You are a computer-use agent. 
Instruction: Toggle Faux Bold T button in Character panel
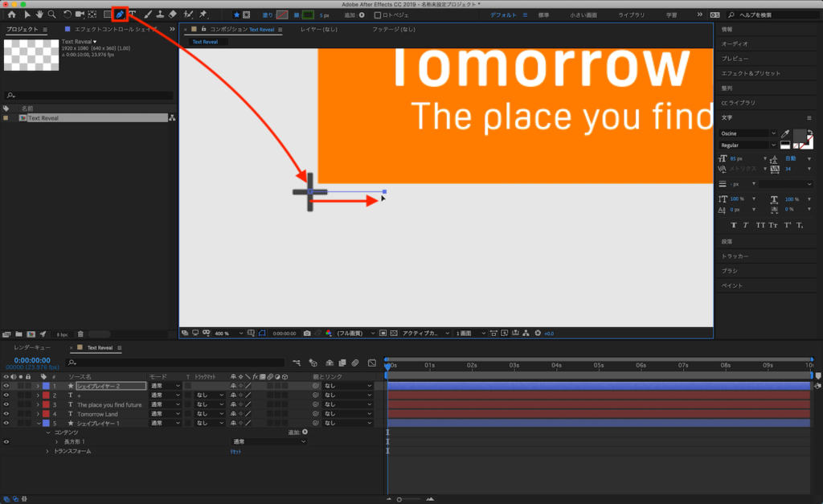click(x=734, y=225)
